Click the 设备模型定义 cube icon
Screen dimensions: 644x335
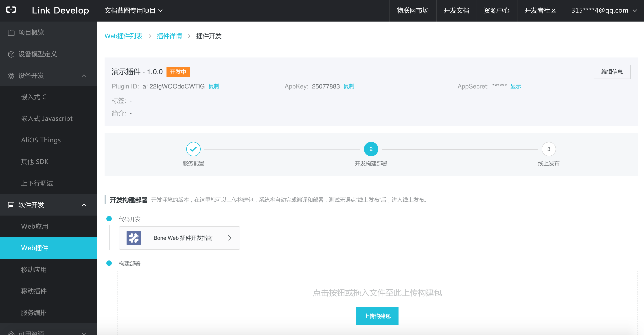tap(11, 54)
